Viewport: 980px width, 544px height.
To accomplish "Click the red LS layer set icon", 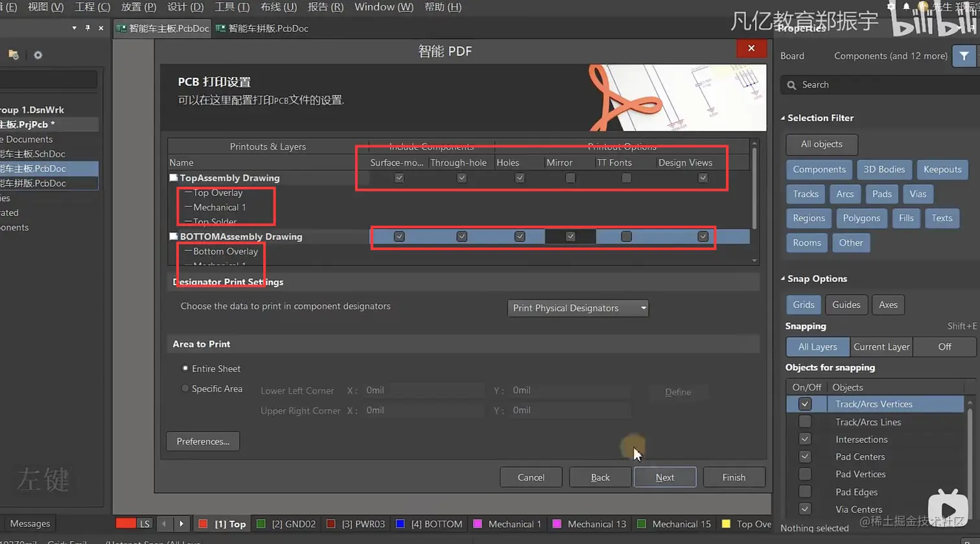I will click(134, 524).
